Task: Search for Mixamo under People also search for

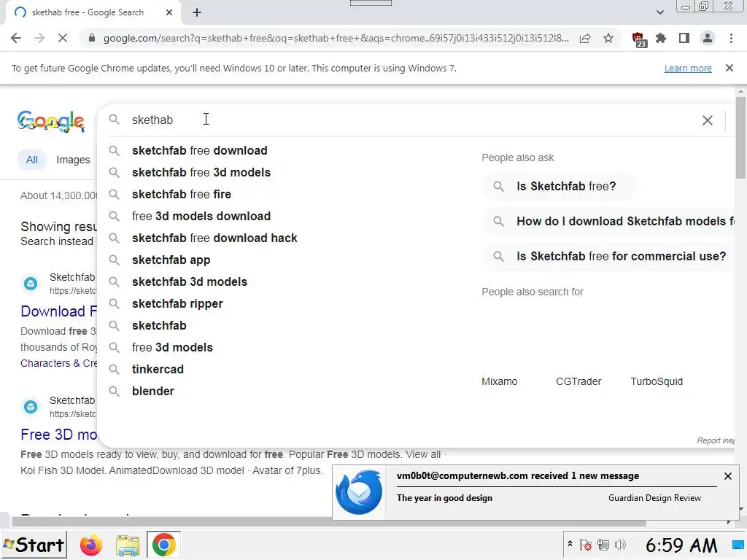Action: 499,381
